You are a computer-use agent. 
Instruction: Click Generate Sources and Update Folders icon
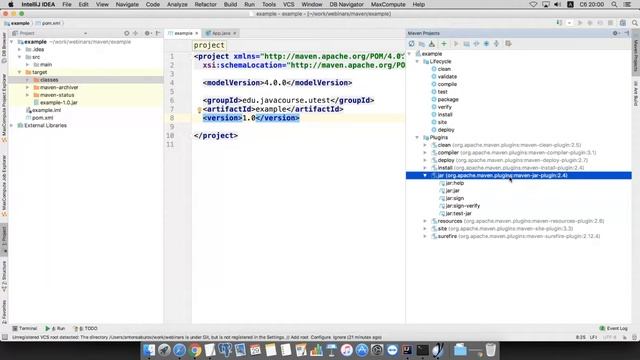[x=422, y=44]
